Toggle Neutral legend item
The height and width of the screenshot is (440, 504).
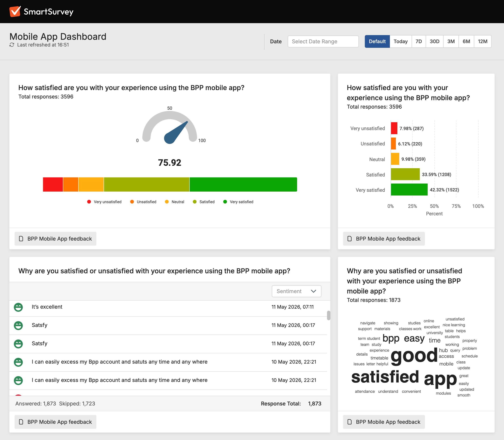click(175, 202)
